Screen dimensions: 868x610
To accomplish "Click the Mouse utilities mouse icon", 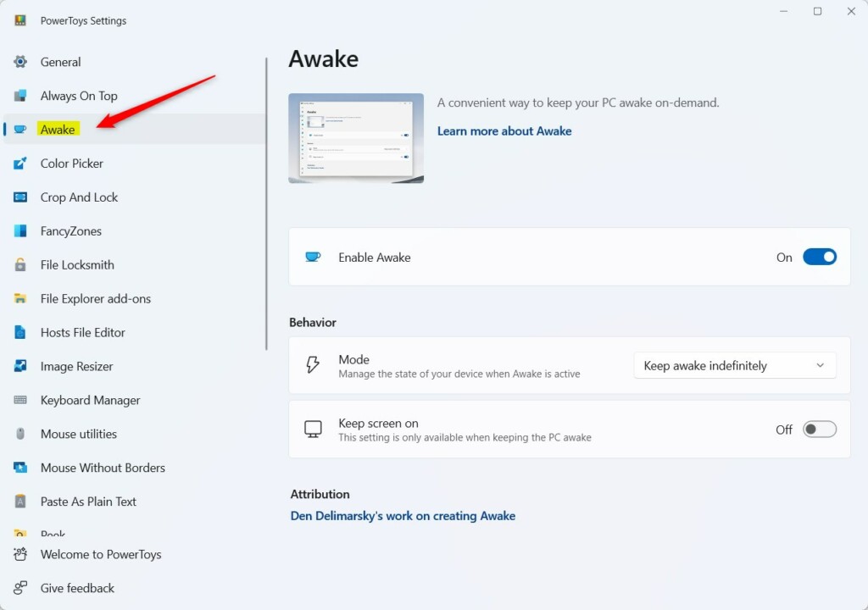I will 20,434.
